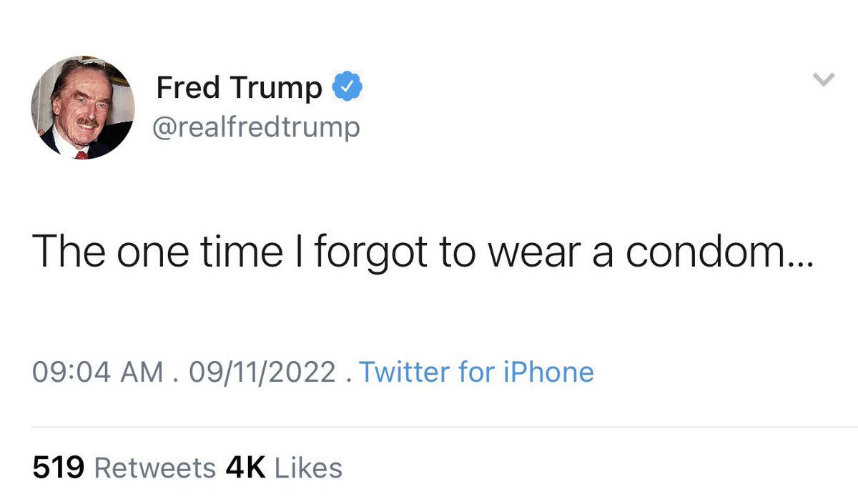
Task: Click the words The one time
Action: [x=157, y=252]
